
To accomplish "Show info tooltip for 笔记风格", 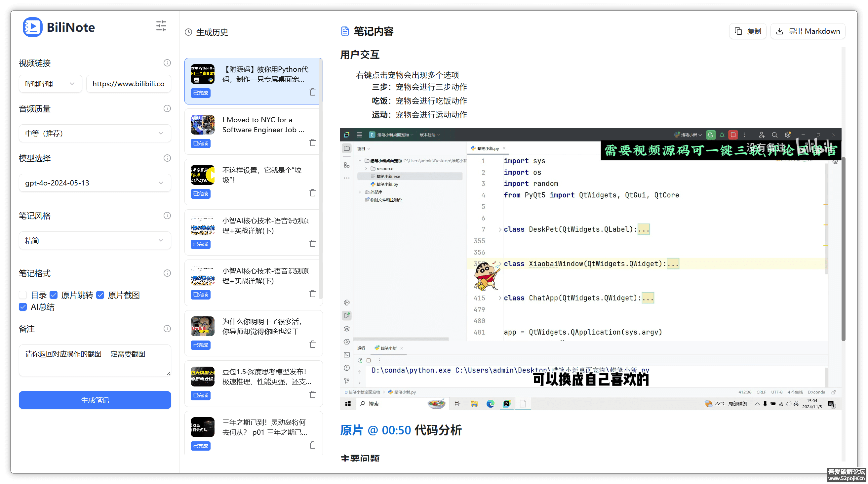I will [x=167, y=216].
